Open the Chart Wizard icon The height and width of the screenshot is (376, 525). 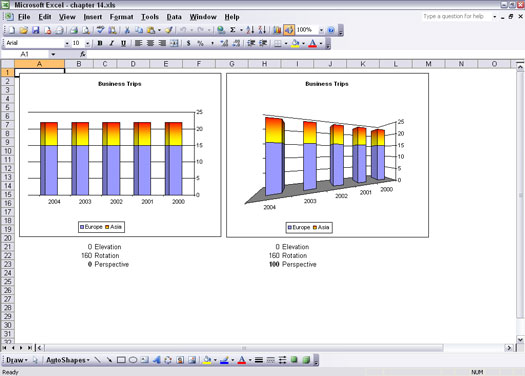click(277, 30)
